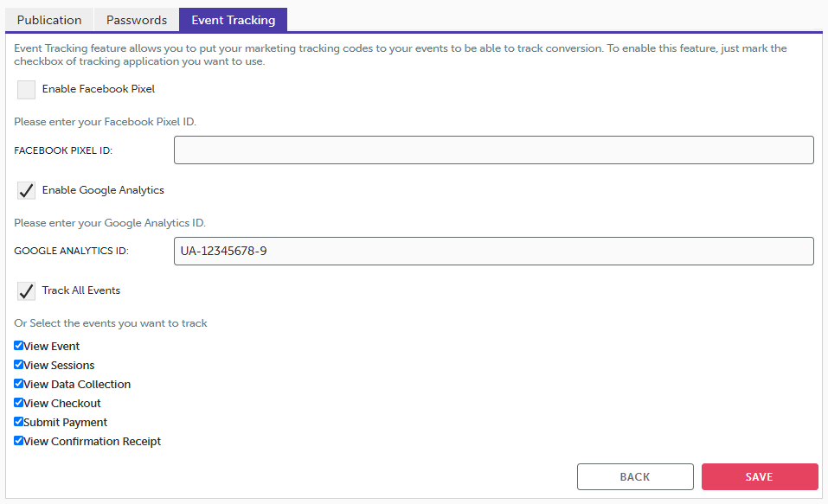Click into the Facebook Pixel ID field
Screen dimensions: 828x504
493,150
